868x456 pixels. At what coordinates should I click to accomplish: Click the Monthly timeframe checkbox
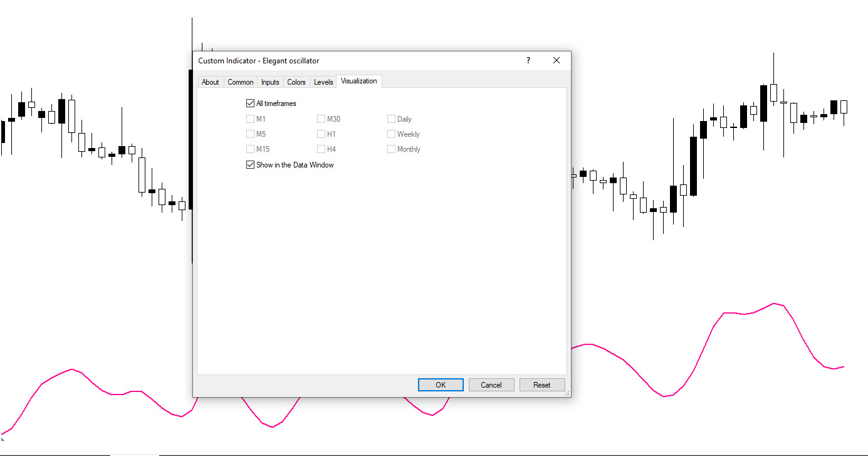coord(391,149)
